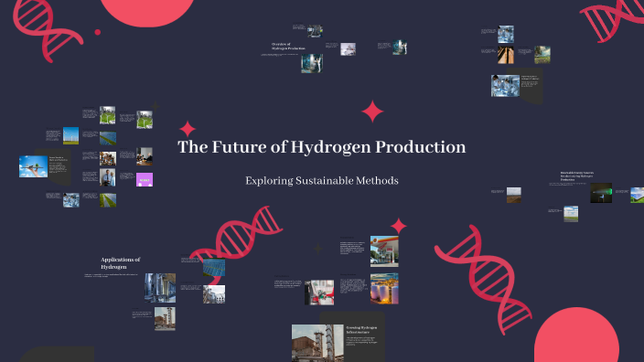This screenshot has height=362, width=644.
Task: Open the orange wooden beams photo
Action: click(x=506, y=55)
